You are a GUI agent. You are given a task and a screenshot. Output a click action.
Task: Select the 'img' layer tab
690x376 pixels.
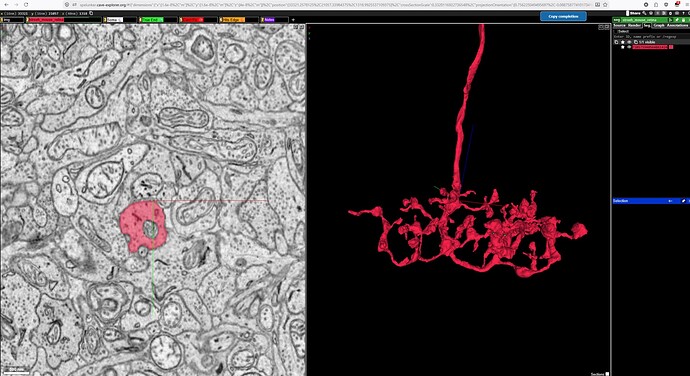(12, 20)
